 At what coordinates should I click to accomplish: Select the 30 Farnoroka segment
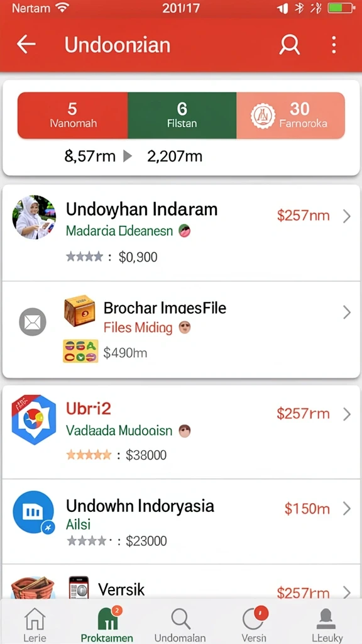point(290,116)
